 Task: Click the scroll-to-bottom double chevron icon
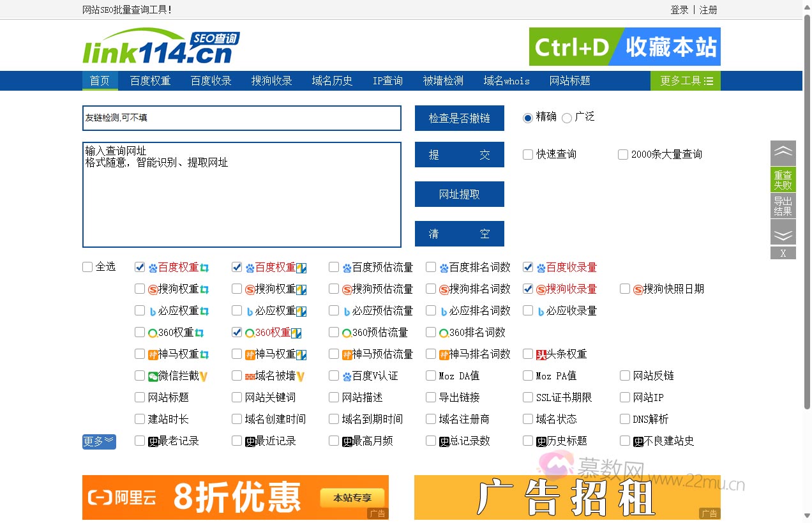click(x=783, y=233)
